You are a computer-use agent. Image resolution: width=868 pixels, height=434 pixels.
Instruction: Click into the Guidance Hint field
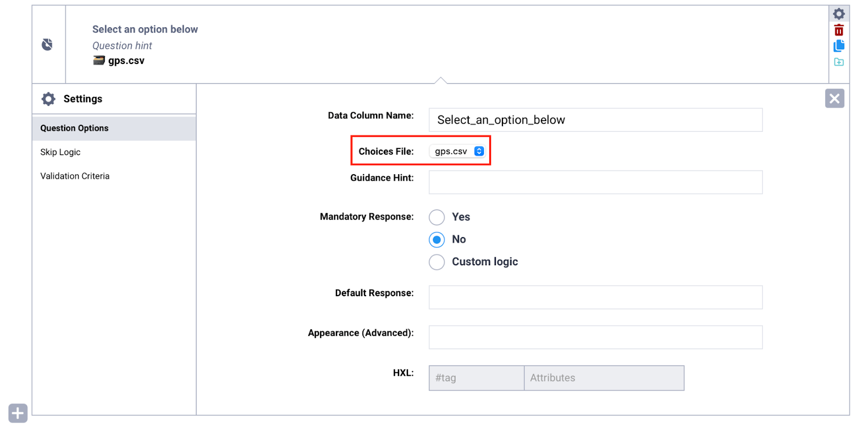595,182
